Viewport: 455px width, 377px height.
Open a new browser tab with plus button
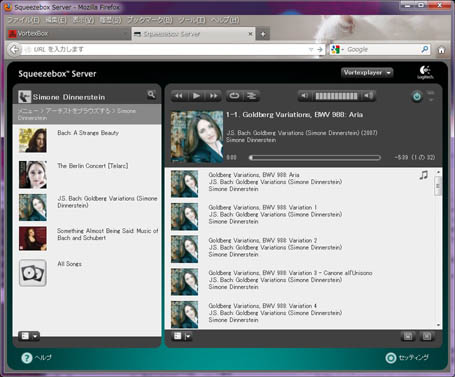tap(263, 34)
